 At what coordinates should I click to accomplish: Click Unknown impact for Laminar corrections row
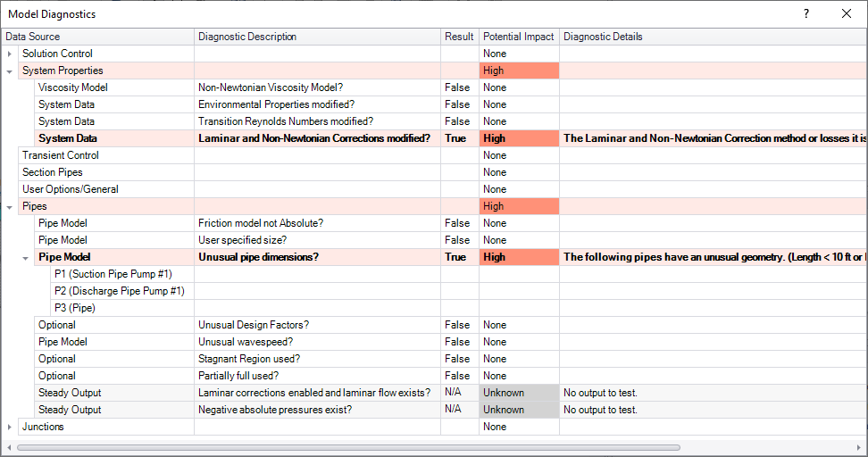519,393
